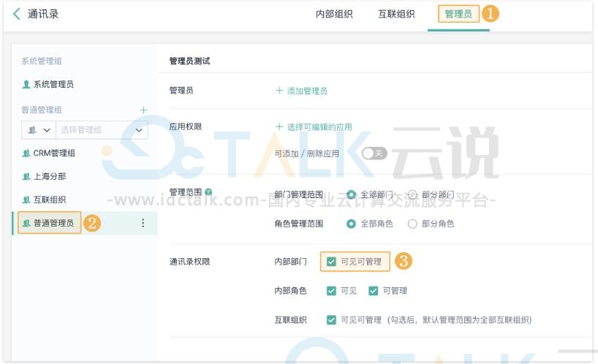Select 互联组织 group in sidebar
This screenshot has height=364, width=598.
(50, 200)
